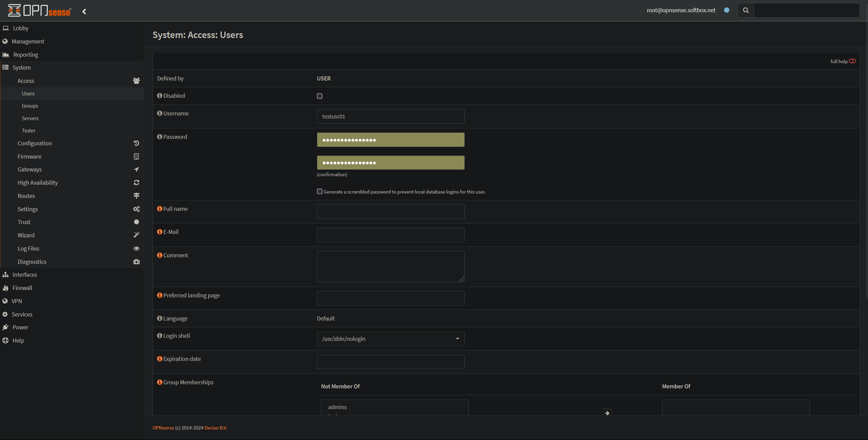Click the Username info icon
The width and height of the screenshot is (868, 440).
click(x=160, y=113)
